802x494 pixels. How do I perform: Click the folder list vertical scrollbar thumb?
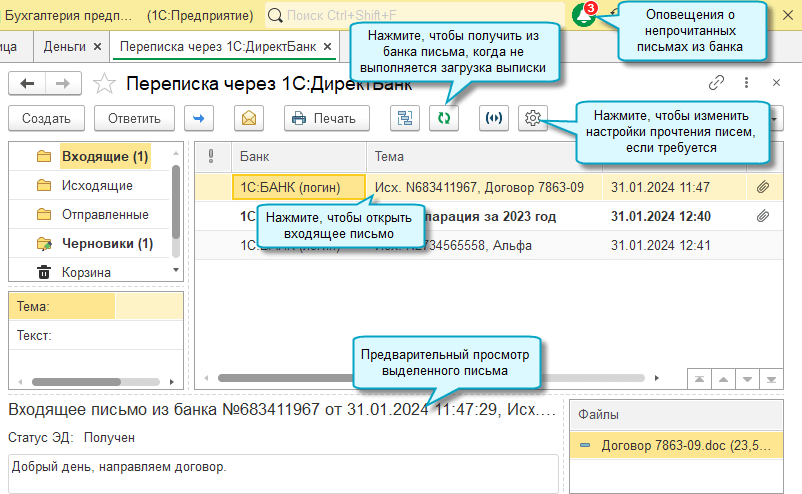[176, 202]
